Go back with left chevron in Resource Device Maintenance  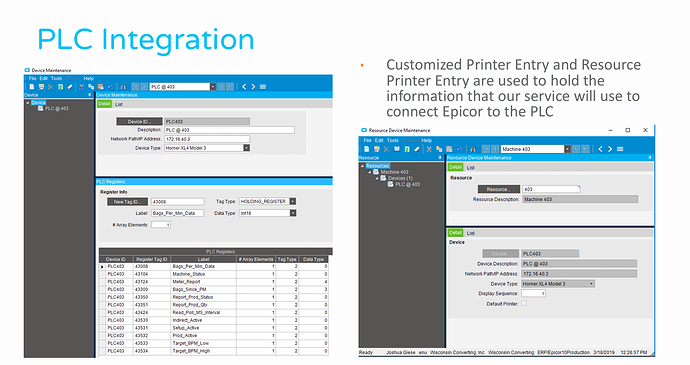pos(600,149)
